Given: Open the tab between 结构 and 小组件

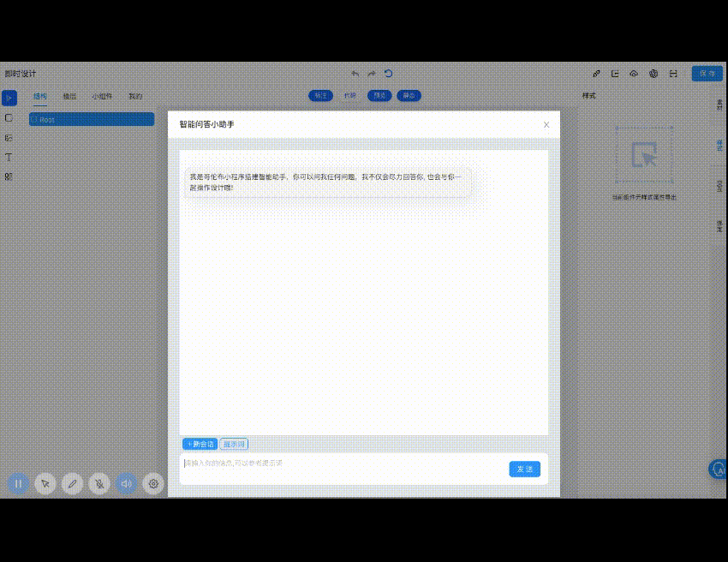Looking at the screenshot, I should pos(69,96).
